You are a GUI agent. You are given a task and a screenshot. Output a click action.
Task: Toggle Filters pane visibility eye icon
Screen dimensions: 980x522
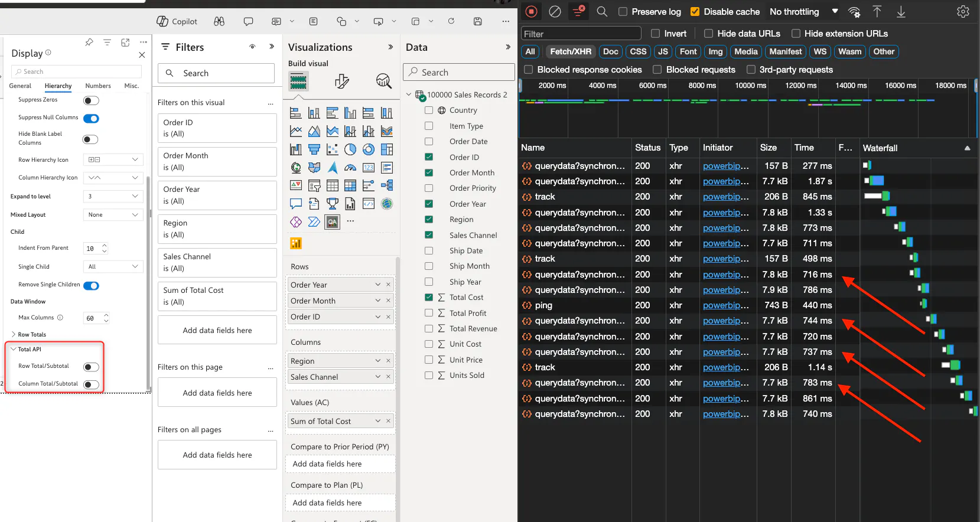(252, 47)
